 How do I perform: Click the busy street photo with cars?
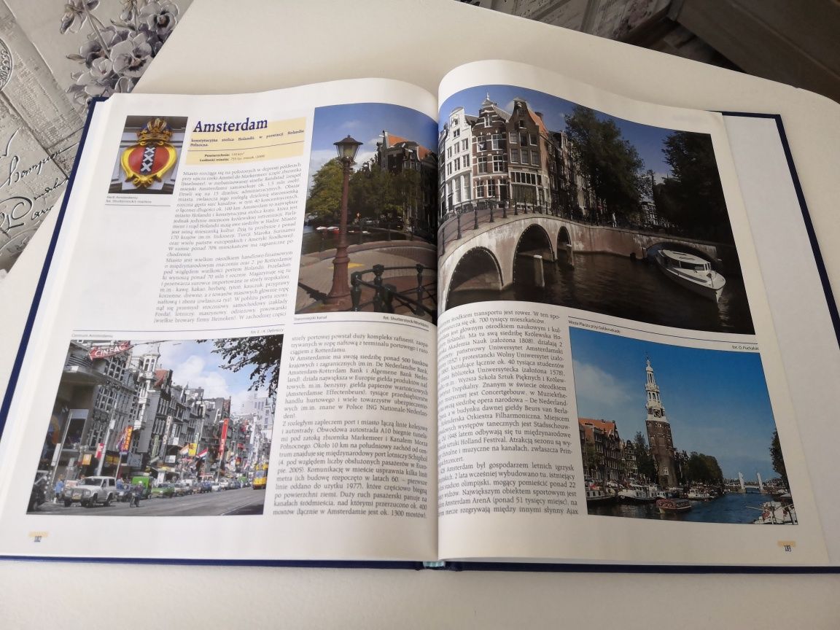click(154, 426)
